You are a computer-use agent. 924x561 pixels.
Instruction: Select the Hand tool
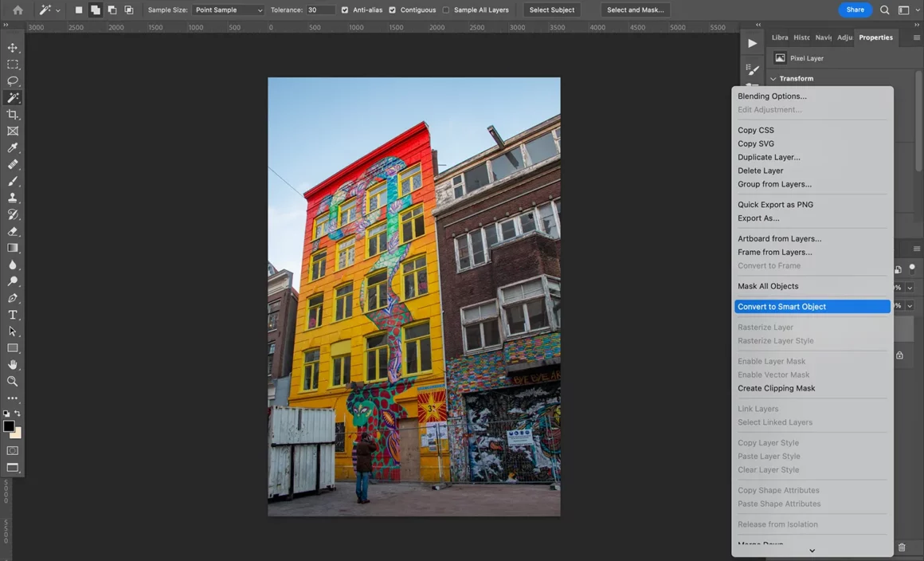pos(13,365)
